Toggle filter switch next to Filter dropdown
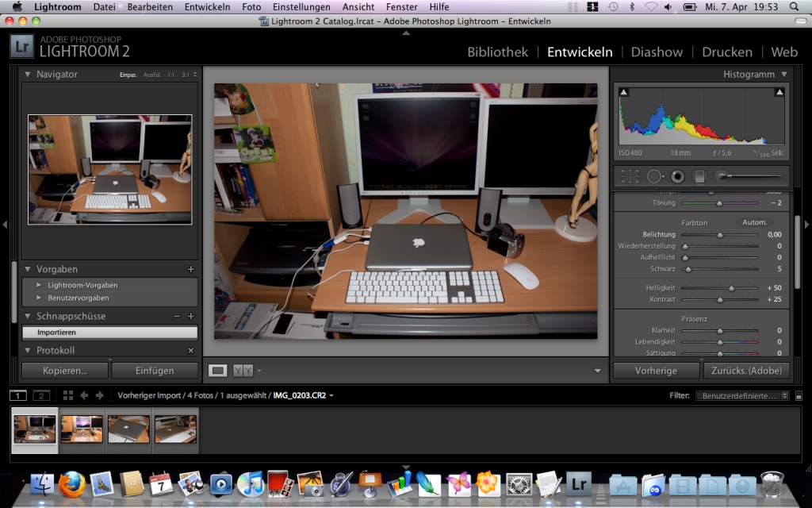The height and width of the screenshot is (508, 812). point(799,395)
